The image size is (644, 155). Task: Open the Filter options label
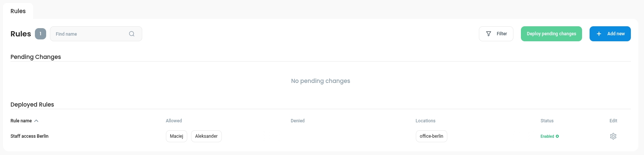(502, 34)
